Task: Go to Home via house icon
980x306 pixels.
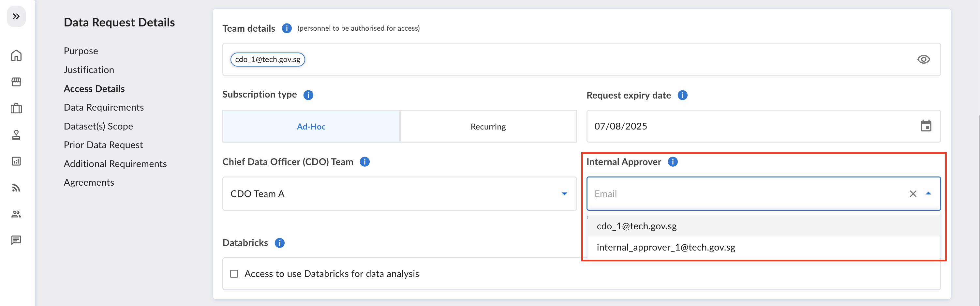Action: 16,55
